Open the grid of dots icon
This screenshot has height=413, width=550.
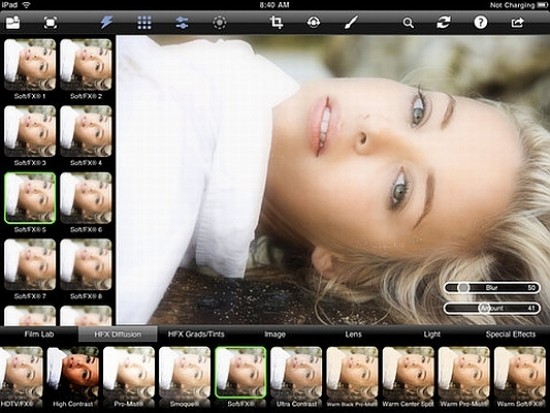pyautogui.click(x=144, y=23)
